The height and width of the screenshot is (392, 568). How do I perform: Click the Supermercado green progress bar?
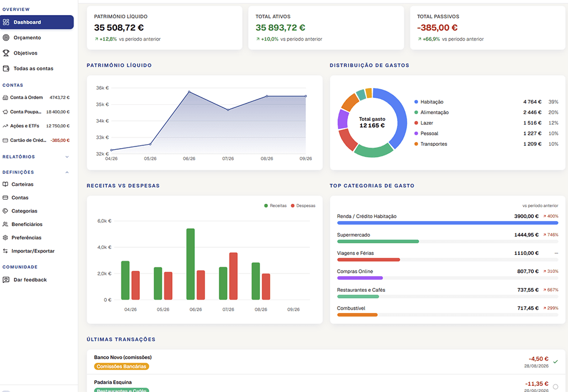click(378, 241)
